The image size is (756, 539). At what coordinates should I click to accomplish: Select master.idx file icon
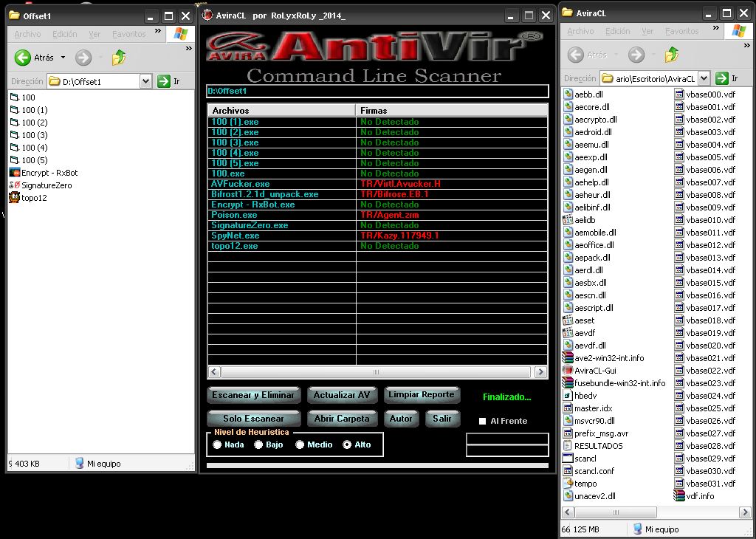(x=568, y=408)
